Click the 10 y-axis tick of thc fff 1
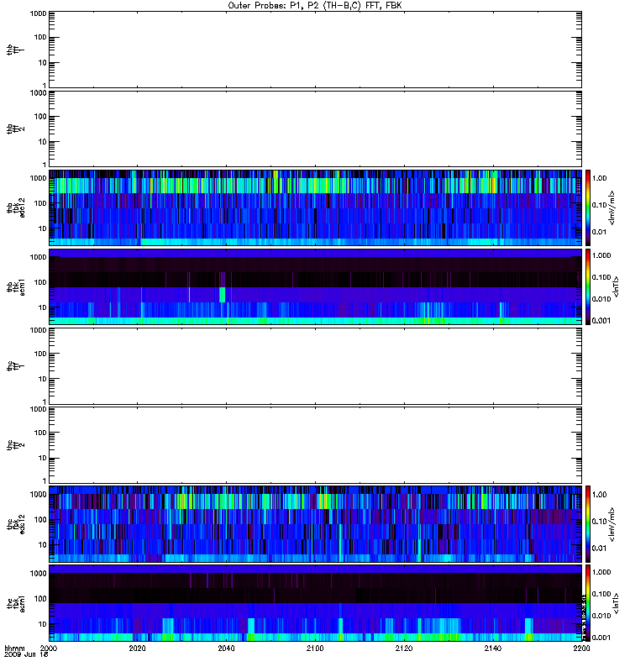630x672 pixels. 43,380
